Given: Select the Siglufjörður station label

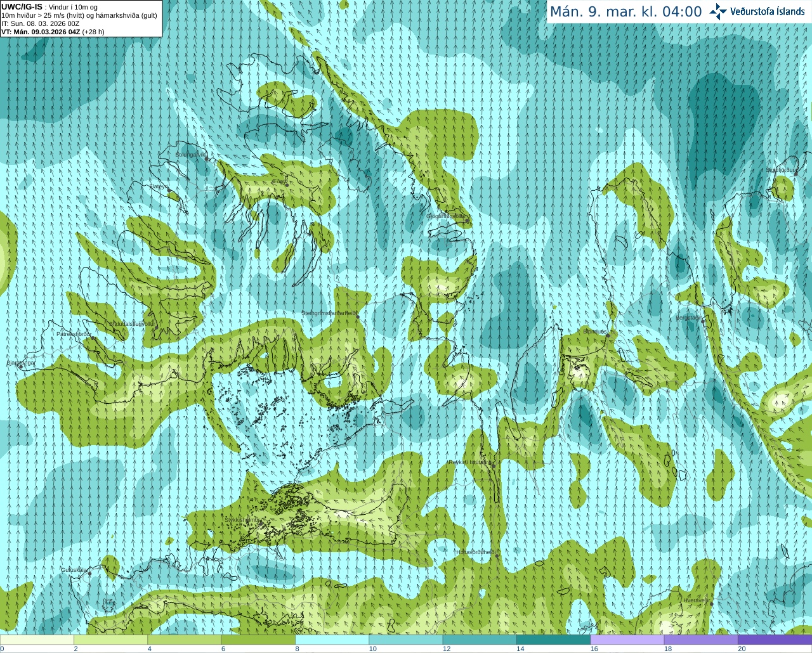Looking at the screenshot, I should tap(780, 170).
